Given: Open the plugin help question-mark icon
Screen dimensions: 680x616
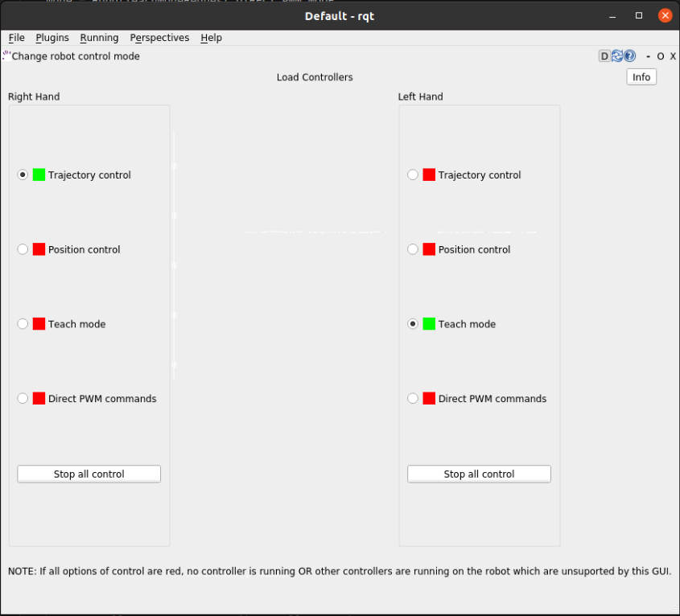Looking at the screenshot, I should pos(629,56).
